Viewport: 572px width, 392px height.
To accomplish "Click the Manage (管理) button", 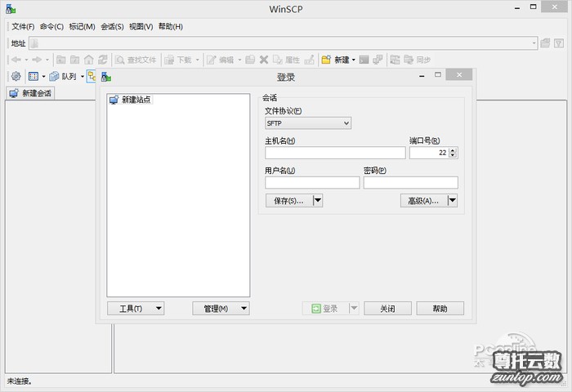I will [x=221, y=309].
